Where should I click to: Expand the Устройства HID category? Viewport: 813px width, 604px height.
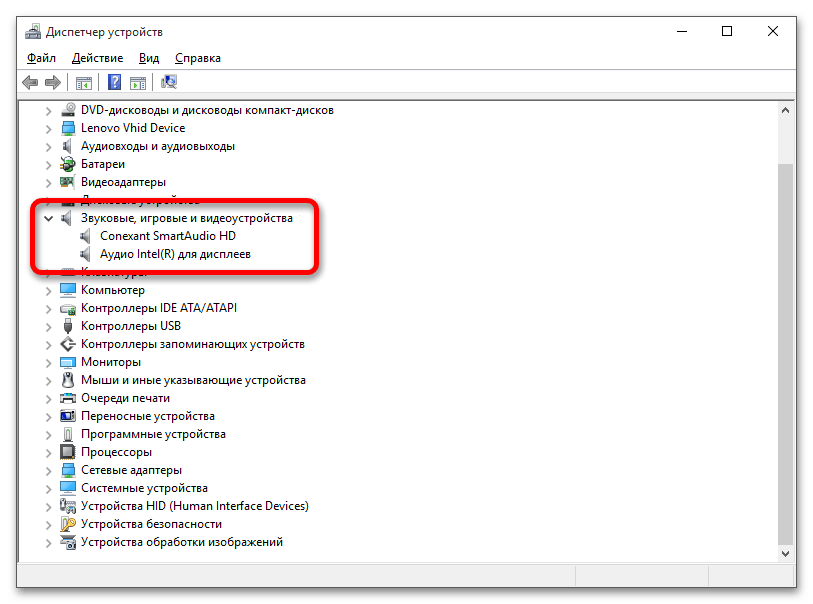[x=48, y=507]
